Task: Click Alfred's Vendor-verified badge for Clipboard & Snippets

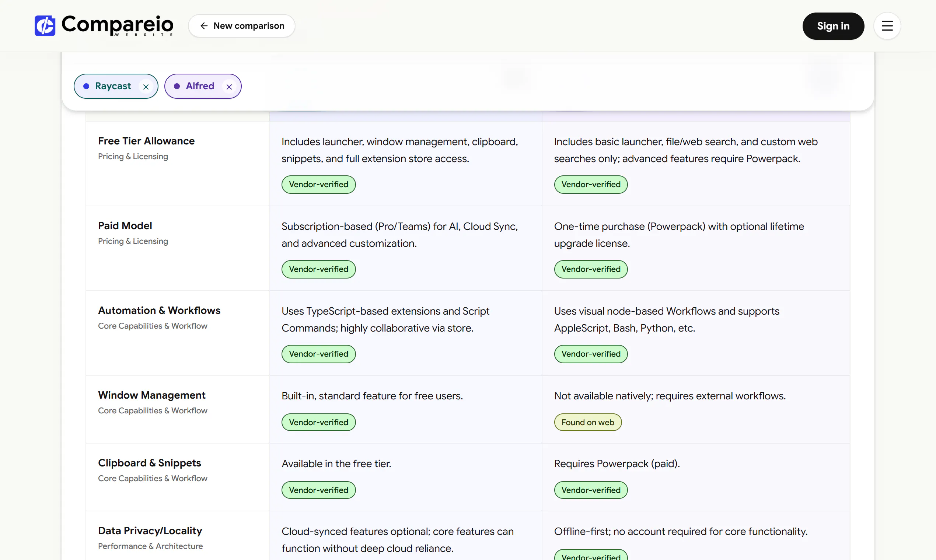Action: 591,490
